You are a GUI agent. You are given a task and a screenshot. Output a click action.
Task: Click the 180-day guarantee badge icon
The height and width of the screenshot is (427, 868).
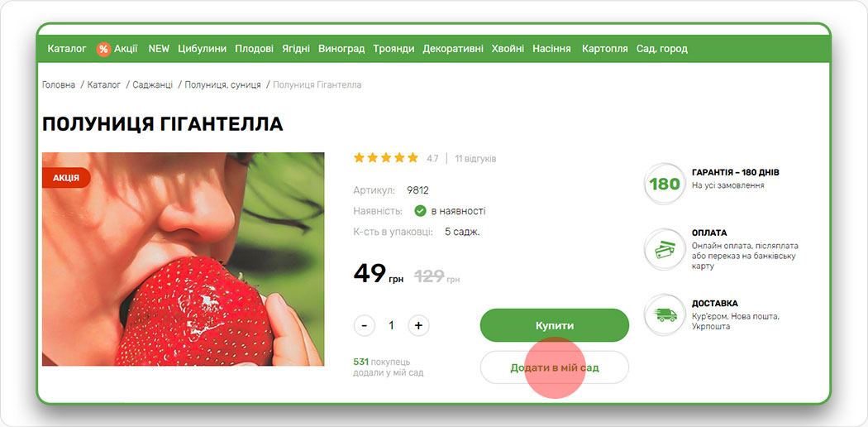(x=665, y=184)
